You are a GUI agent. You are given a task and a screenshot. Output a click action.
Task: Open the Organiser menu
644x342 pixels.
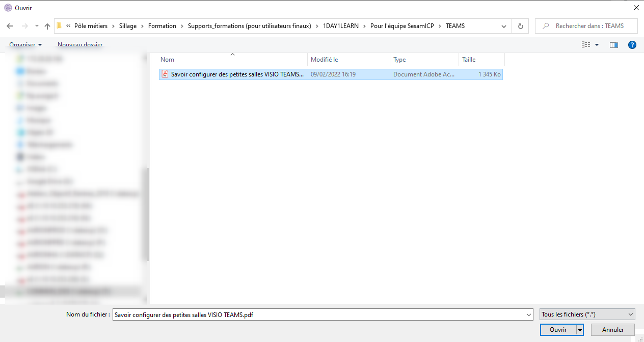point(25,45)
